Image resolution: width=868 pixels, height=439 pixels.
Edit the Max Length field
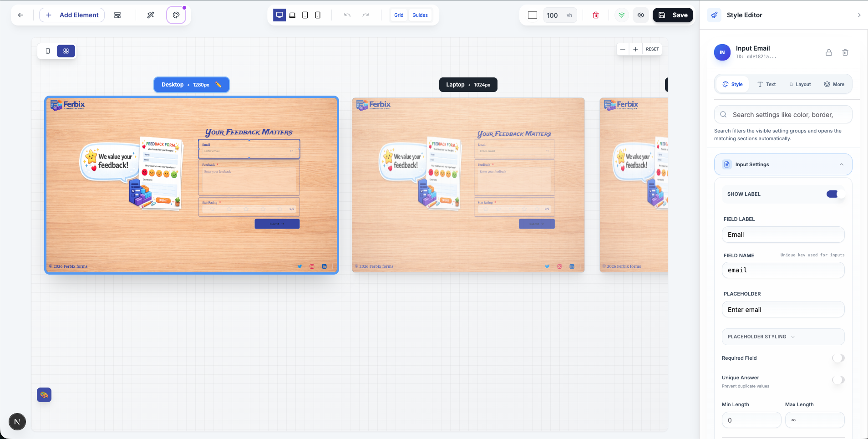point(815,420)
